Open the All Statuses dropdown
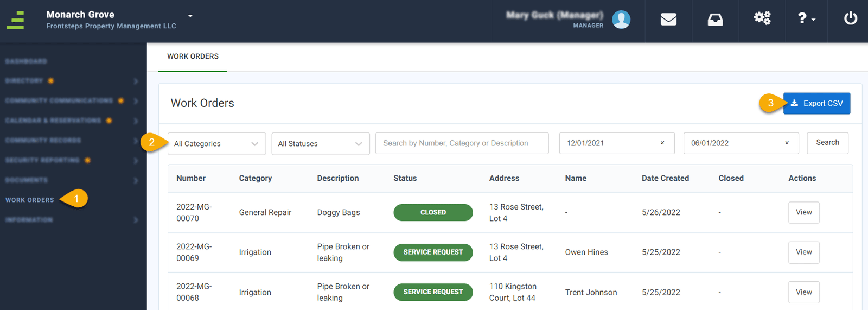Image resolution: width=868 pixels, height=310 pixels. point(321,144)
